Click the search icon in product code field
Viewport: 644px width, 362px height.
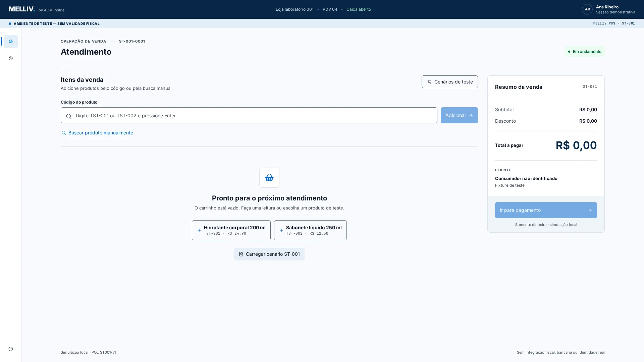[69, 116]
